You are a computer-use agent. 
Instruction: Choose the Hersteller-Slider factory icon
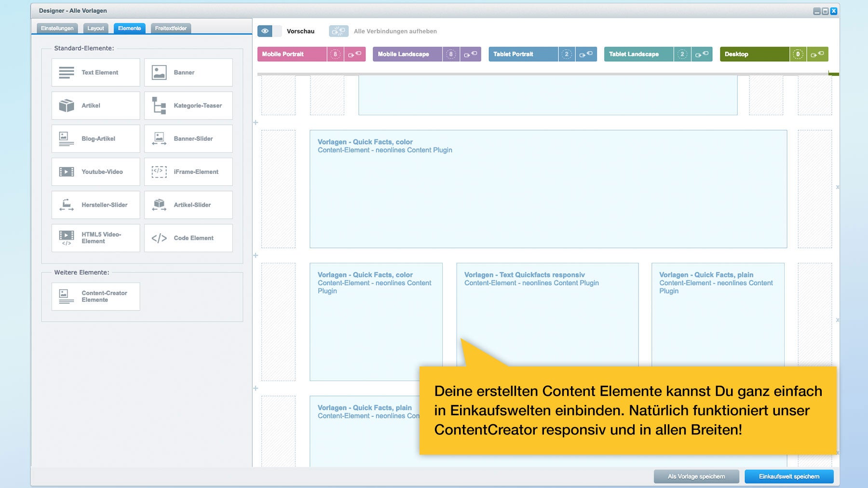coord(67,205)
